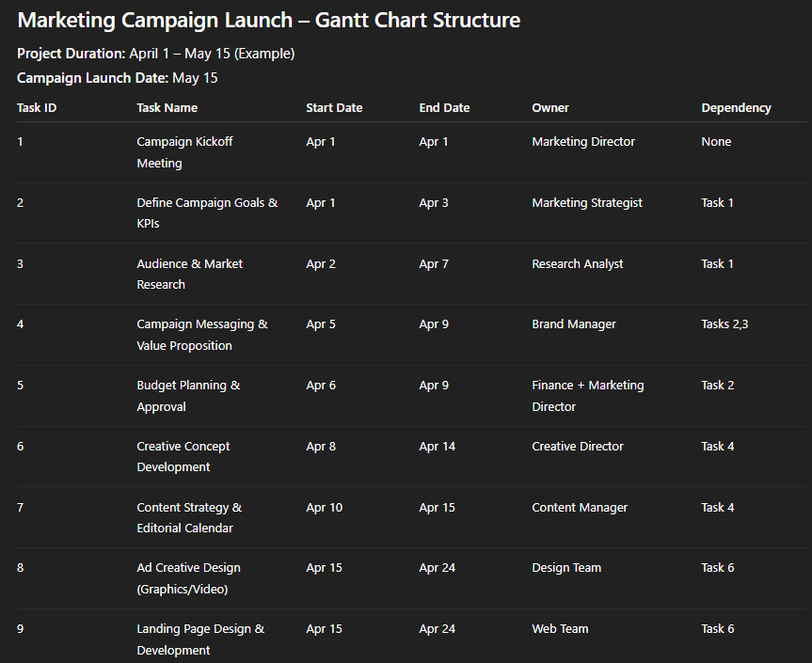Click the 'Project Duration:' label

pyautogui.click(x=71, y=54)
